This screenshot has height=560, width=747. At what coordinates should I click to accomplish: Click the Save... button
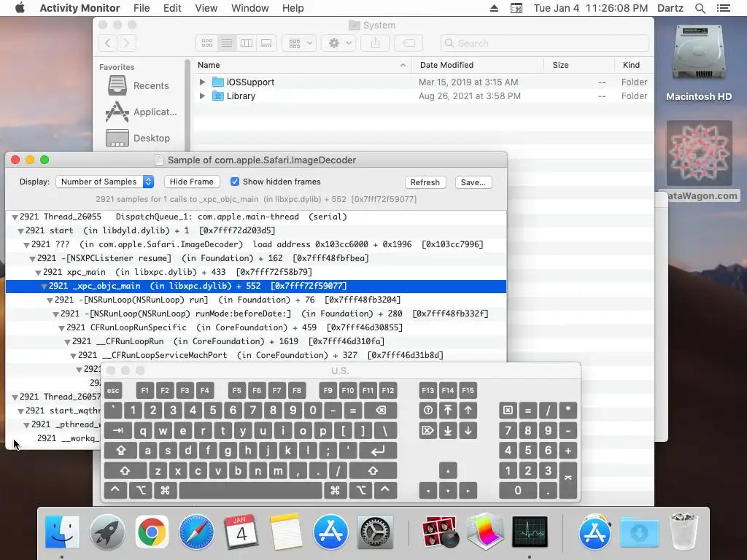(x=473, y=182)
